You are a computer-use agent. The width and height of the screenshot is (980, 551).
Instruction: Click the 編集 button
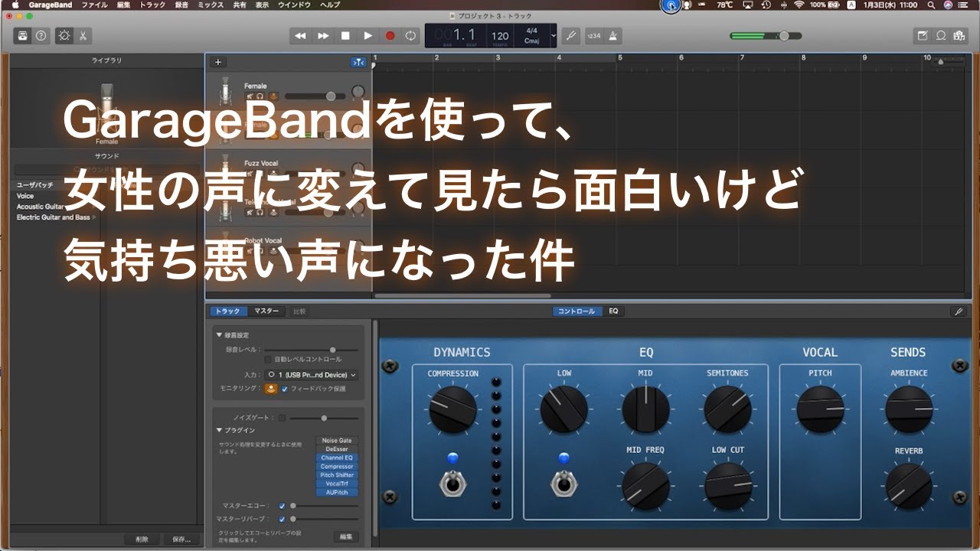click(x=346, y=536)
